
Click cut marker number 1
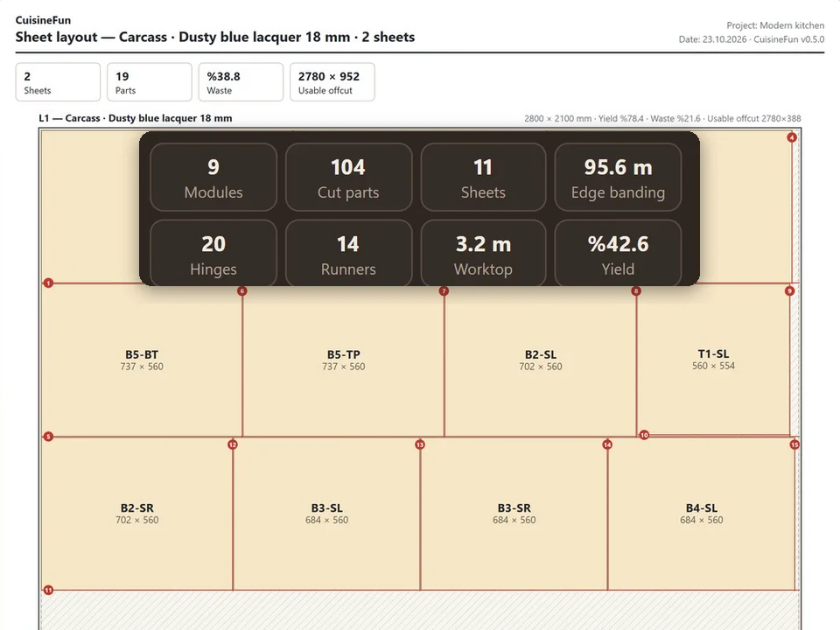pyautogui.click(x=48, y=283)
